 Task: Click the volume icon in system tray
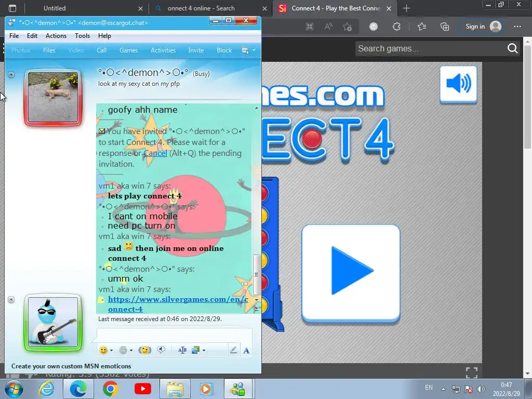point(481,389)
